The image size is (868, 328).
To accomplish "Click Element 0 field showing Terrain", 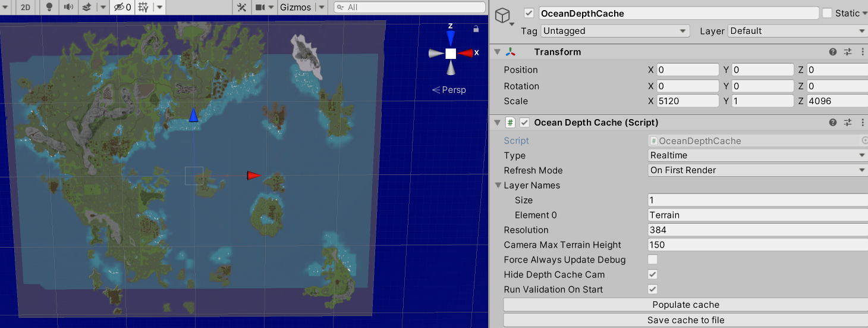I will pyautogui.click(x=758, y=215).
